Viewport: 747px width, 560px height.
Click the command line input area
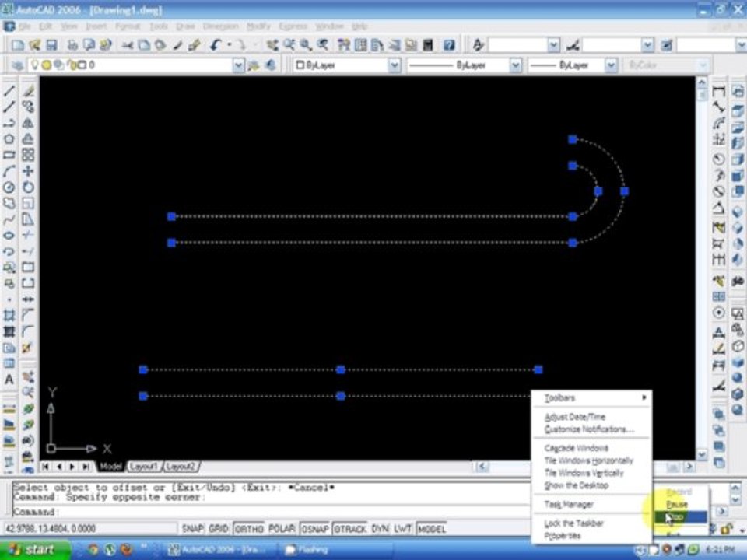(272, 513)
